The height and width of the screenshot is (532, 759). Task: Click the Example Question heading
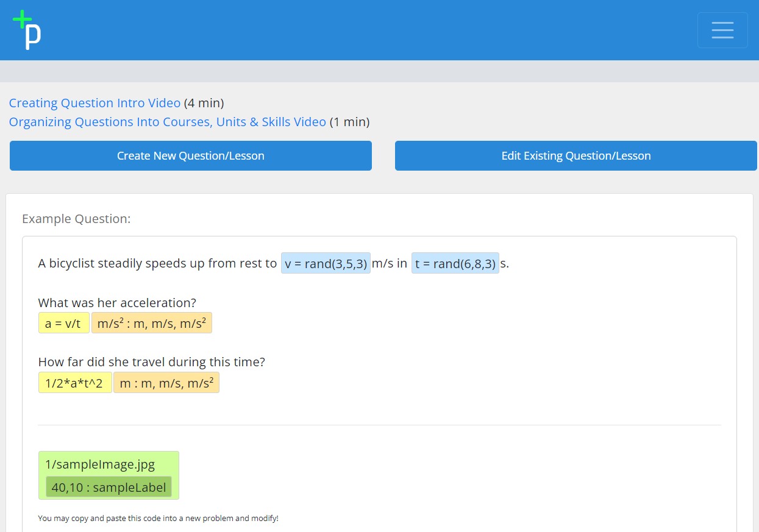click(x=76, y=219)
